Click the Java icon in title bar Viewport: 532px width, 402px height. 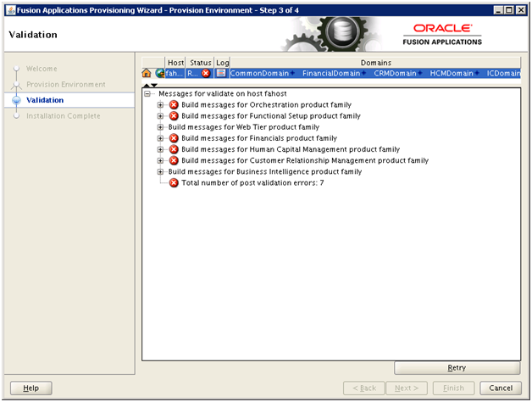click(11, 10)
